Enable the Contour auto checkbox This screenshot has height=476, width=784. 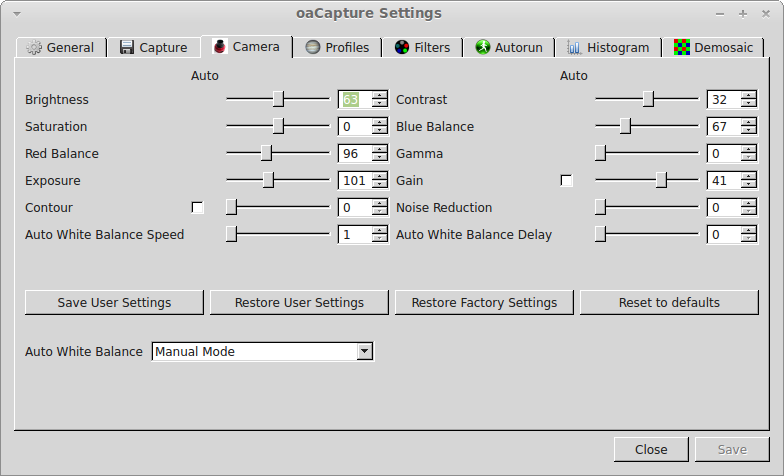[x=198, y=208]
